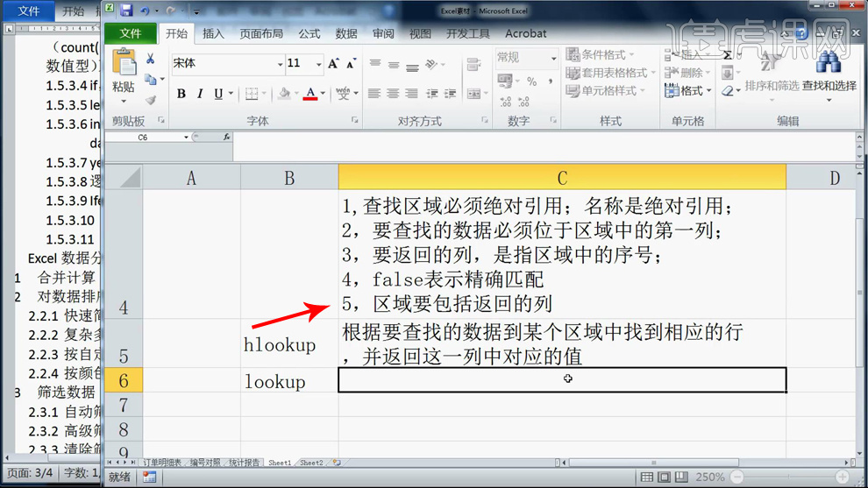Expand the 字体 group dialog launcher
This screenshot has height=488, width=868.
pos(355,120)
